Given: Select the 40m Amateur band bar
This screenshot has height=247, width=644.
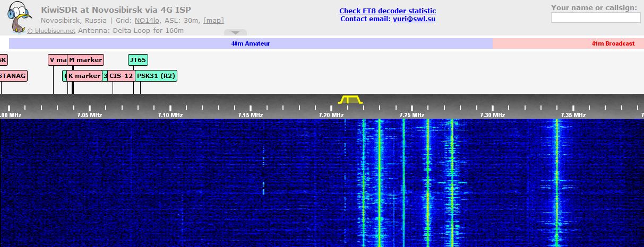Looking at the screenshot, I should (x=251, y=43).
